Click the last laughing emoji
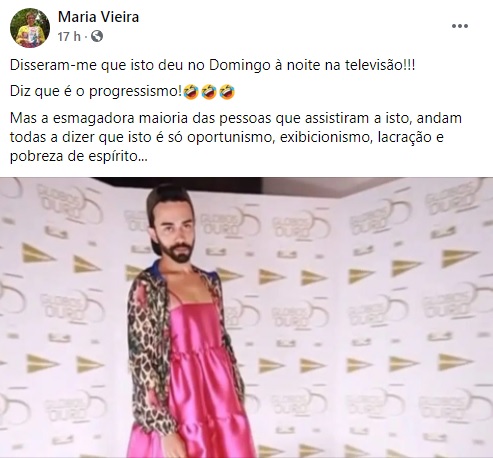The image size is (493, 458). 227,92
